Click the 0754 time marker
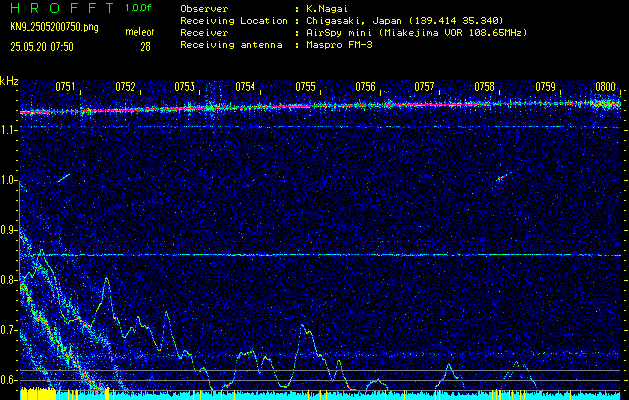629x400 pixels. [x=245, y=87]
